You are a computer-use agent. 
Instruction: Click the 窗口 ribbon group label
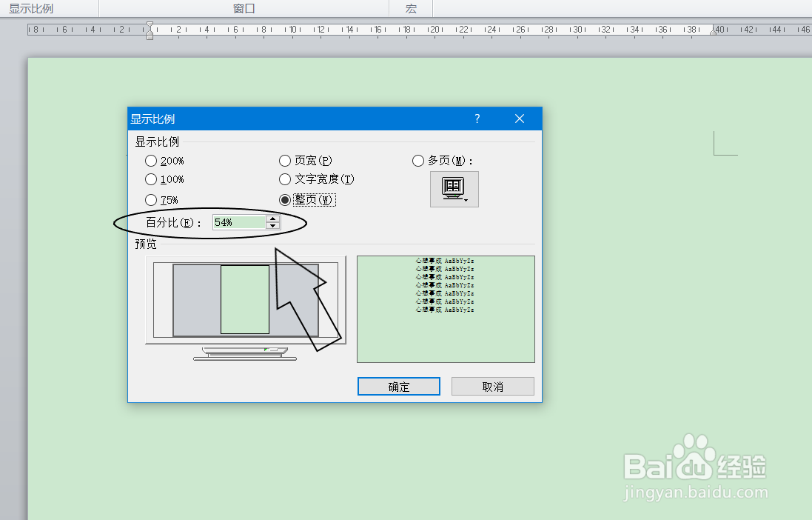pyautogui.click(x=244, y=9)
